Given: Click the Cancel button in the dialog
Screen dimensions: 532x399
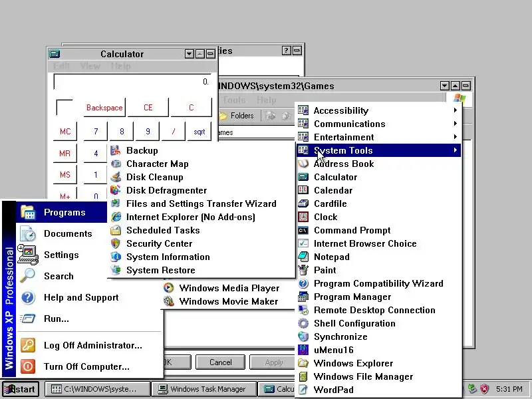Looking at the screenshot, I should [x=220, y=362].
